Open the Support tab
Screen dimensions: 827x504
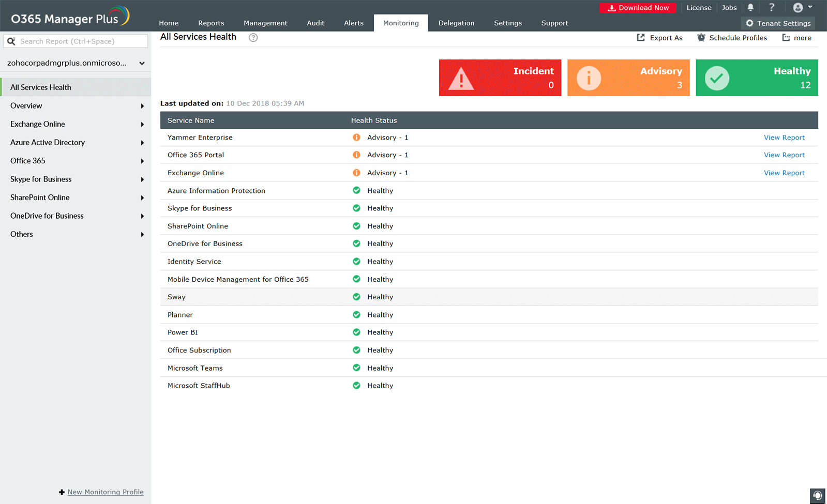[x=554, y=23]
